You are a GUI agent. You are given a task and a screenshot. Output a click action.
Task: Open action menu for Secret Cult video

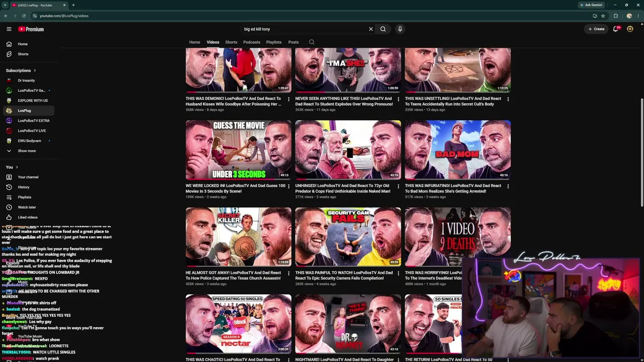(x=508, y=99)
